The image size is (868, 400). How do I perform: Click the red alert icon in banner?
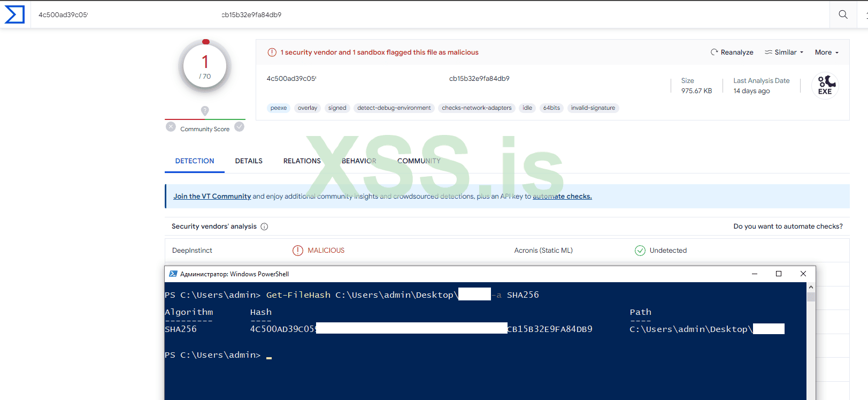pos(272,52)
